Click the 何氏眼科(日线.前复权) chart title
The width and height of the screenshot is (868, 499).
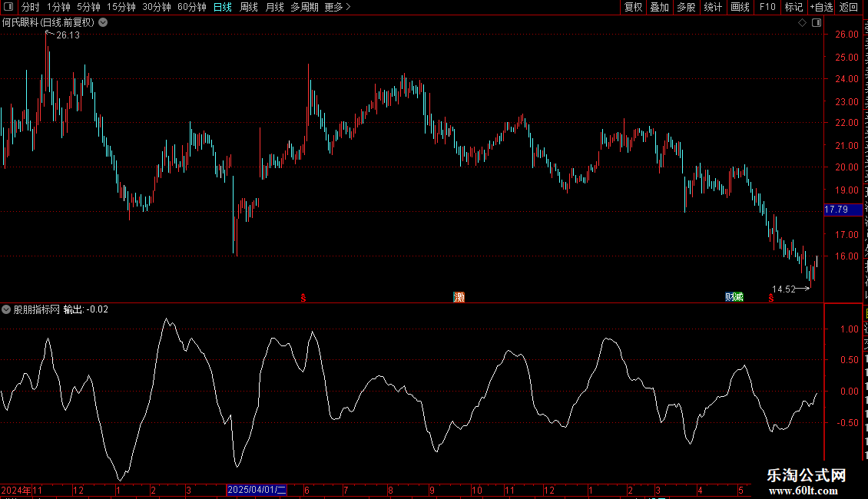pos(48,23)
